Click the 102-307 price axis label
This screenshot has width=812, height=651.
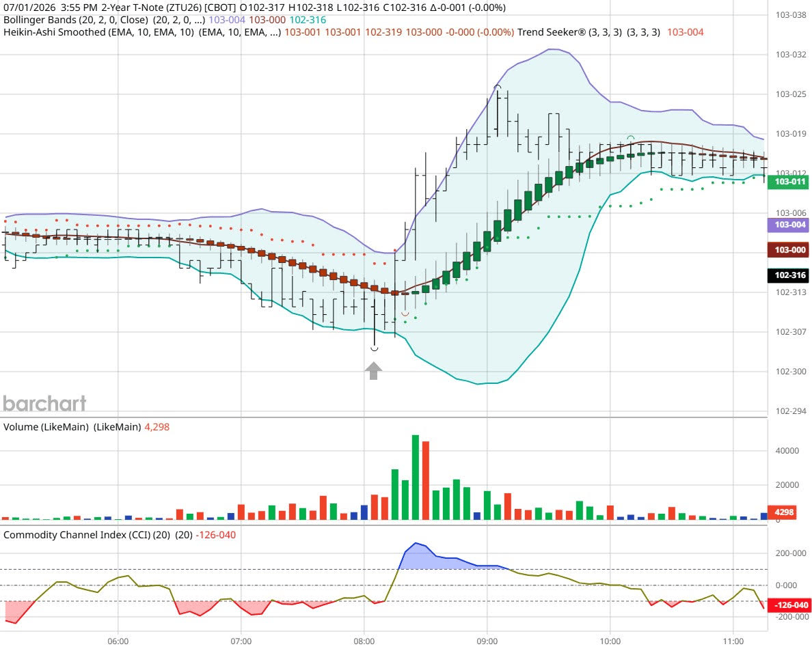791,332
